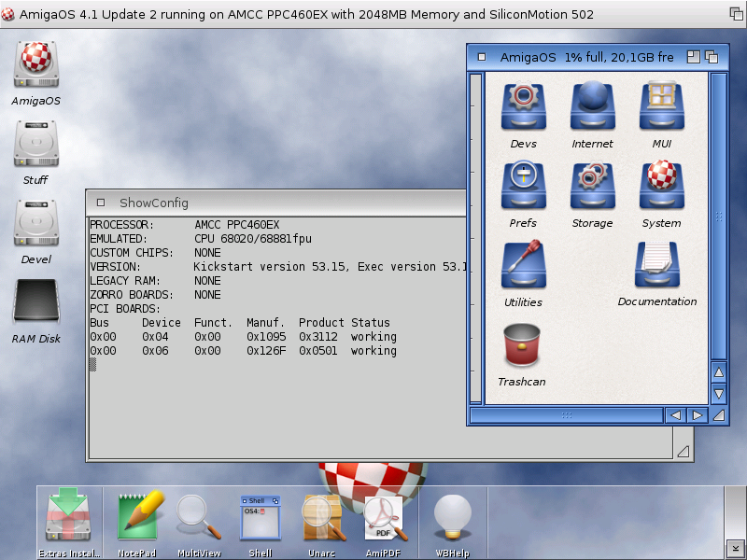Click the AmigaOS window scroll left arrow
The height and width of the screenshot is (560, 747).
(675, 415)
